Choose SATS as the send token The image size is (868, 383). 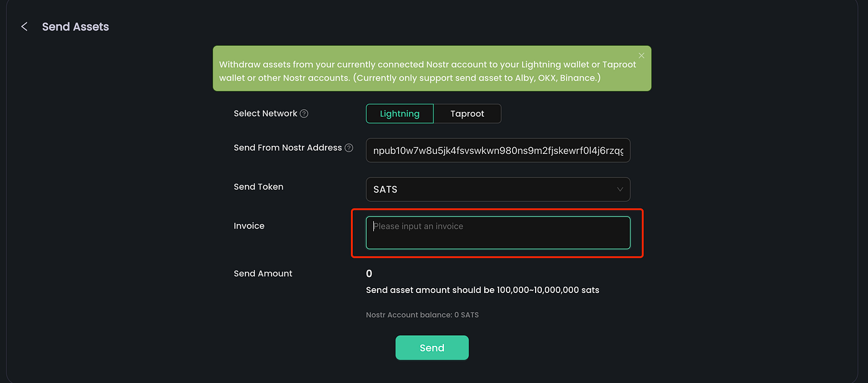pos(498,189)
